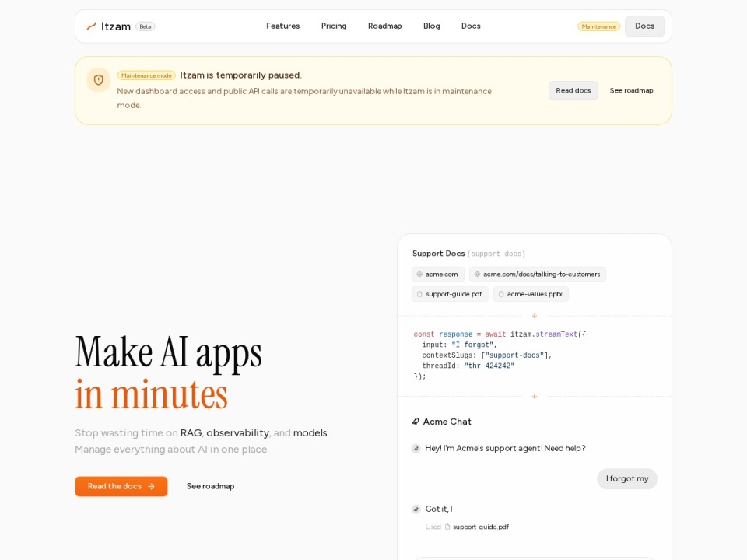
Task: Click Read docs button in maintenance banner
Action: click(x=573, y=90)
